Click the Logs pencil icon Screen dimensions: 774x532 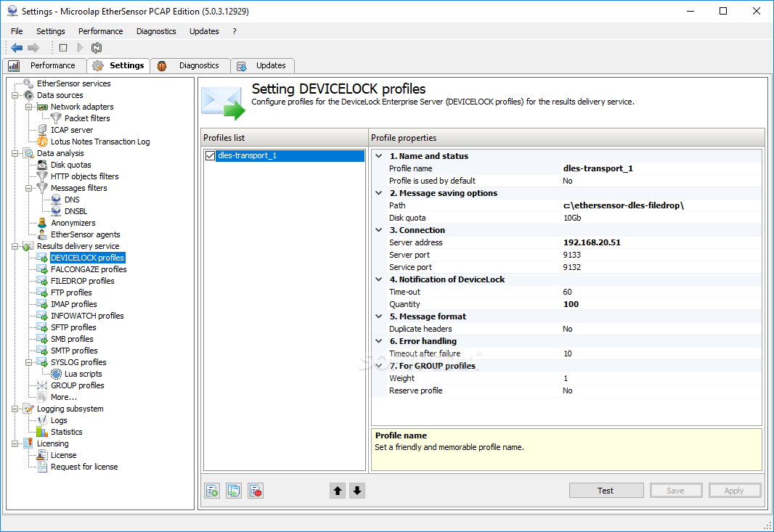42,420
